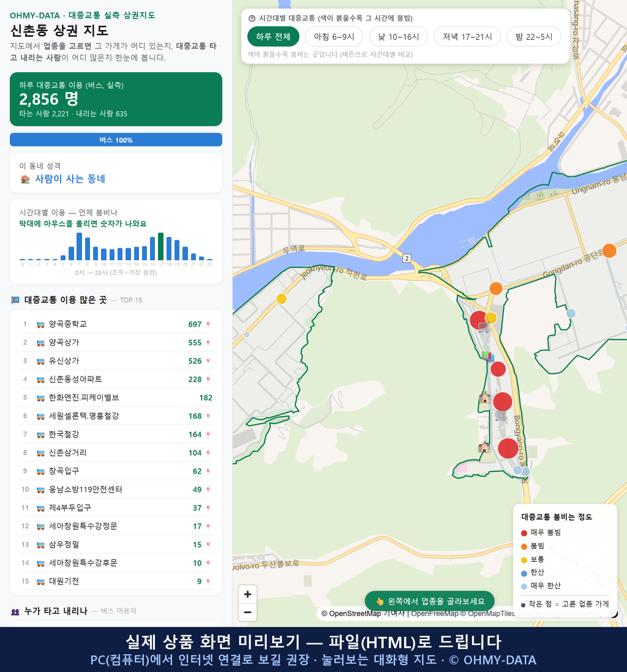Click the yellow circle on Jeokhyeon-ro road
Image resolution: width=627 pixels, height=672 pixels.
click(x=281, y=299)
